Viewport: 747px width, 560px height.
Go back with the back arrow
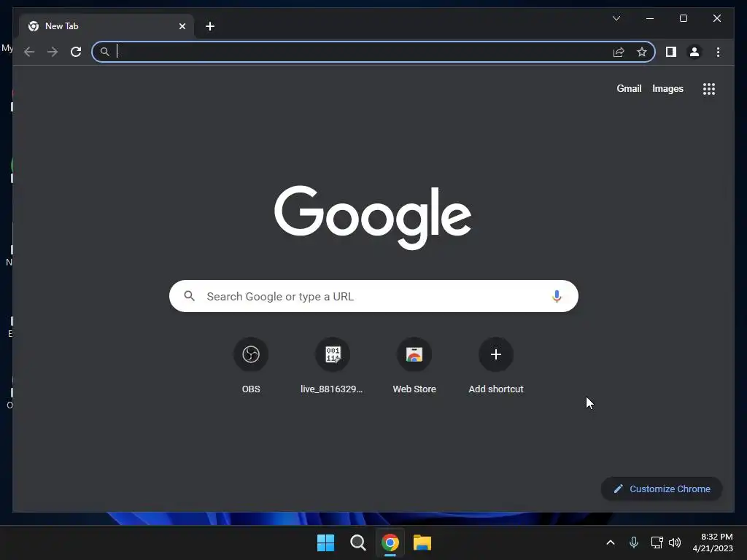[x=29, y=52]
